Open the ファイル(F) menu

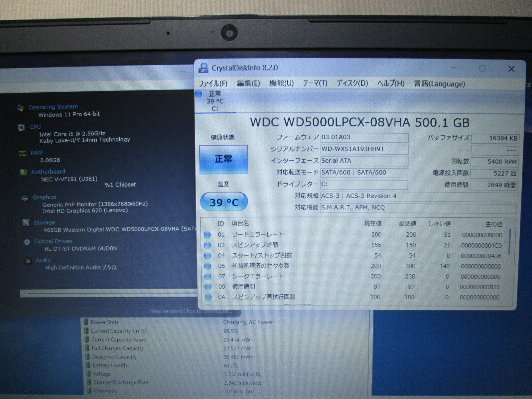pos(213,83)
